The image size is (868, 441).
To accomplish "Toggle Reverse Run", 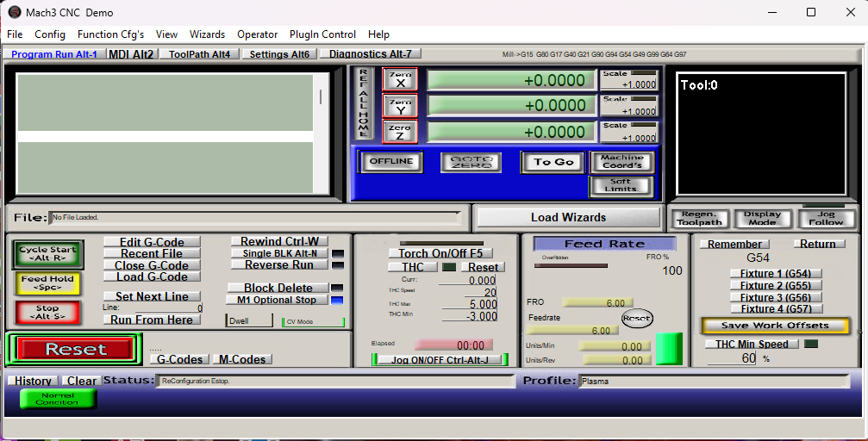I will [279, 265].
